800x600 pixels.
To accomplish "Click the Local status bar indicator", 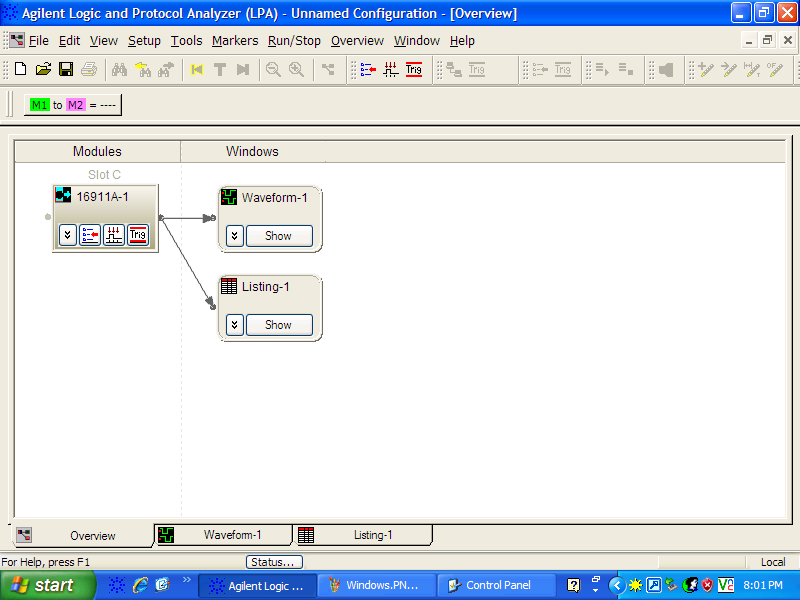I will pos(772,562).
